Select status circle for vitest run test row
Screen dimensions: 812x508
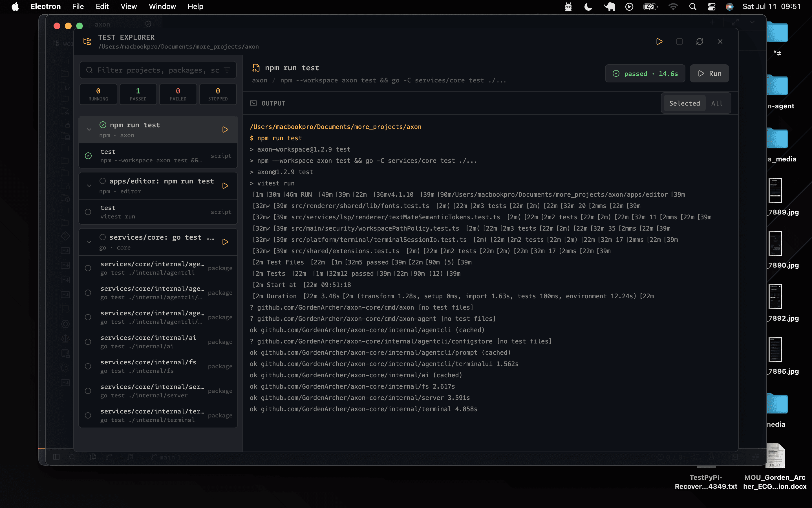pyautogui.click(x=88, y=212)
